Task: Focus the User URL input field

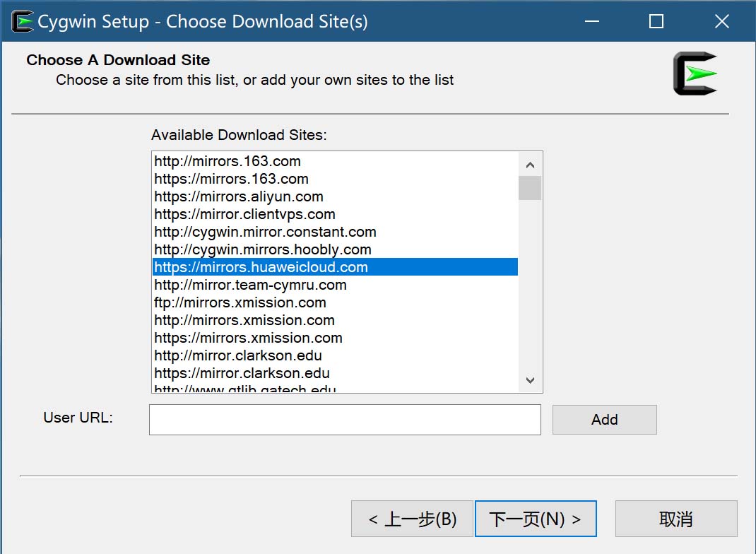Action: [345, 420]
